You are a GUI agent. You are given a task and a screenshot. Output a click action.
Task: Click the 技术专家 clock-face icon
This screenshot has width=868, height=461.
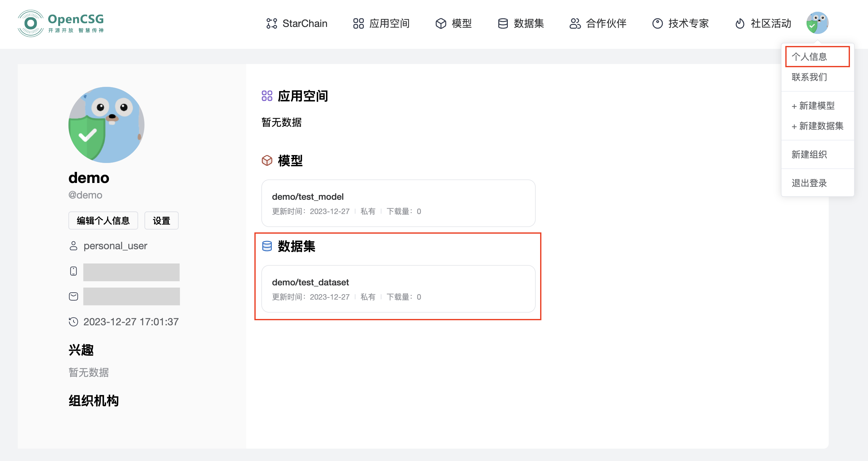pyautogui.click(x=657, y=23)
